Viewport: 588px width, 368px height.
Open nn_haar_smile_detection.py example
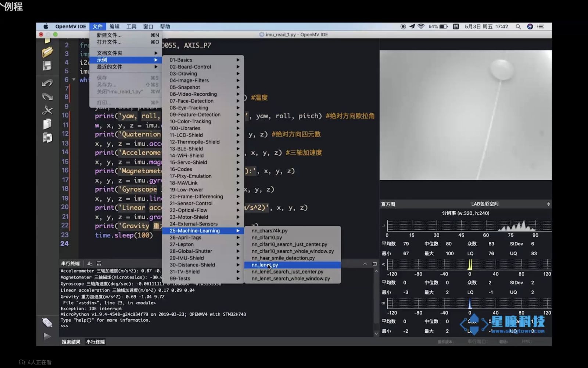pyautogui.click(x=293, y=258)
